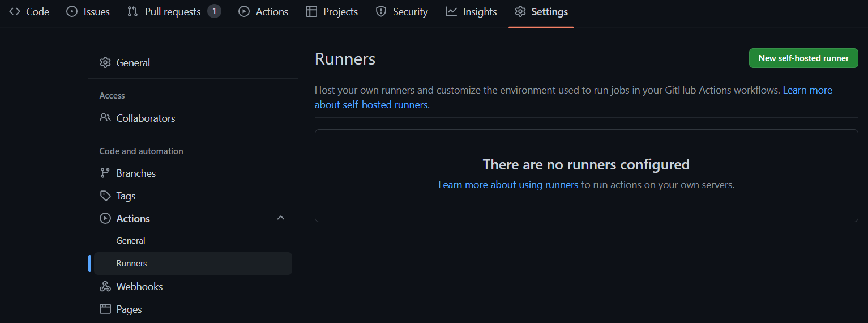Click the pull requests count badge

click(214, 11)
